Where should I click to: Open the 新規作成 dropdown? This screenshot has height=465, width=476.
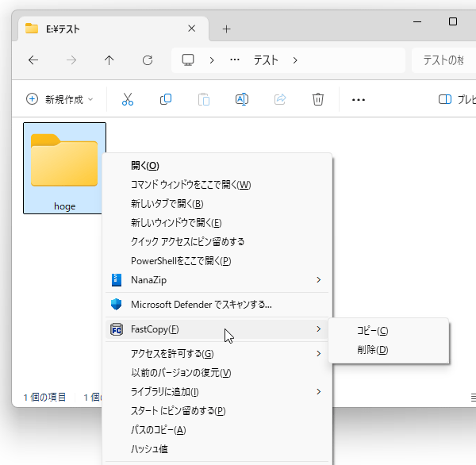59,99
